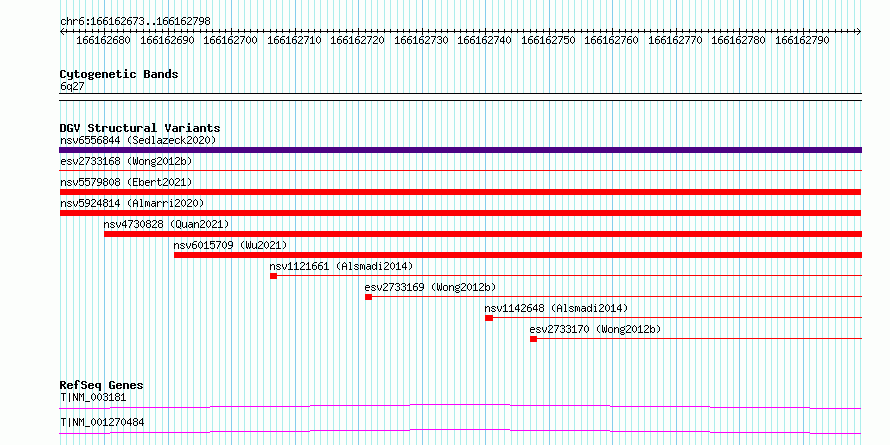Open variant label esv2733170 (Wong2012b)
This screenshot has width=890, height=445.
pyautogui.click(x=595, y=329)
